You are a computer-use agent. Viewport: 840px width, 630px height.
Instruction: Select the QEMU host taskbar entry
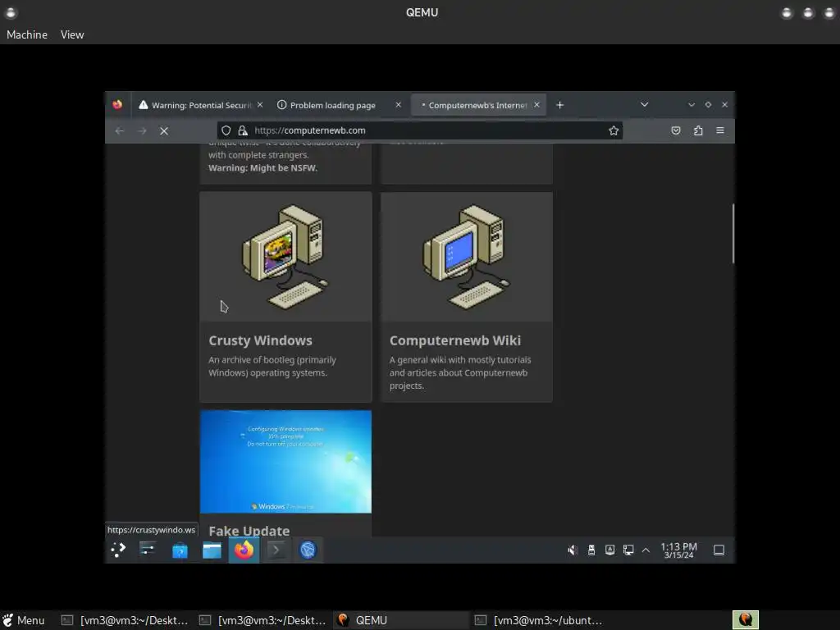(400, 620)
